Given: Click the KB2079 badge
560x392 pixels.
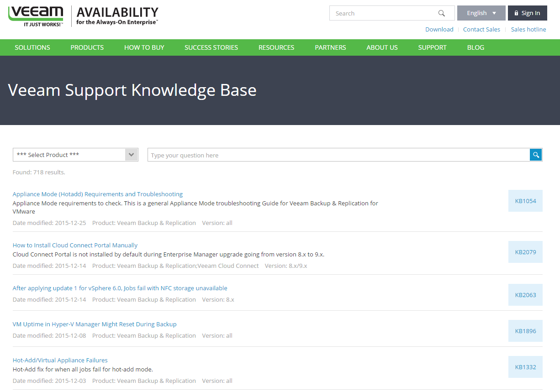Looking at the screenshot, I should [x=525, y=252].
